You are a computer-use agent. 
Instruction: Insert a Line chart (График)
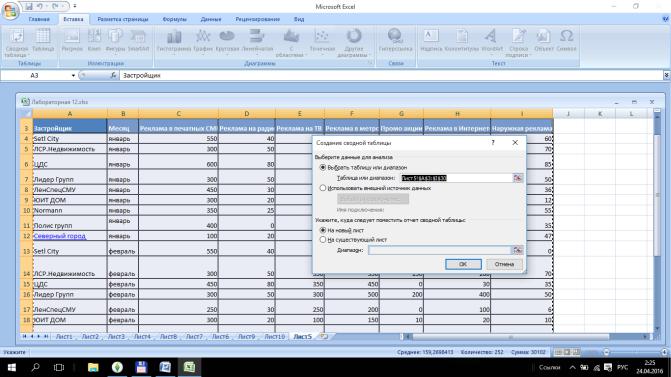[x=202, y=42]
